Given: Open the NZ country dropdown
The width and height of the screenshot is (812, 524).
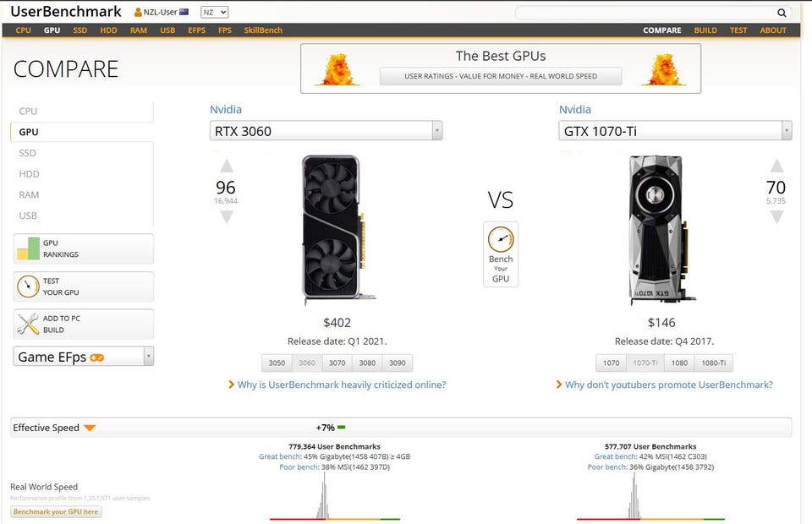Looking at the screenshot, I should tap(214, 13).
